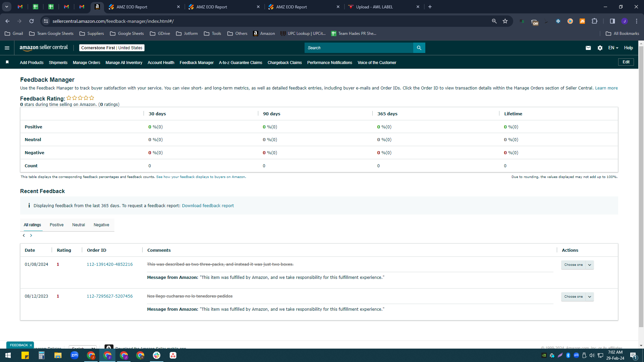Screen dimensions: 644x362
Task: Open Manage All Inventory
Action: (x=124, y=63)
